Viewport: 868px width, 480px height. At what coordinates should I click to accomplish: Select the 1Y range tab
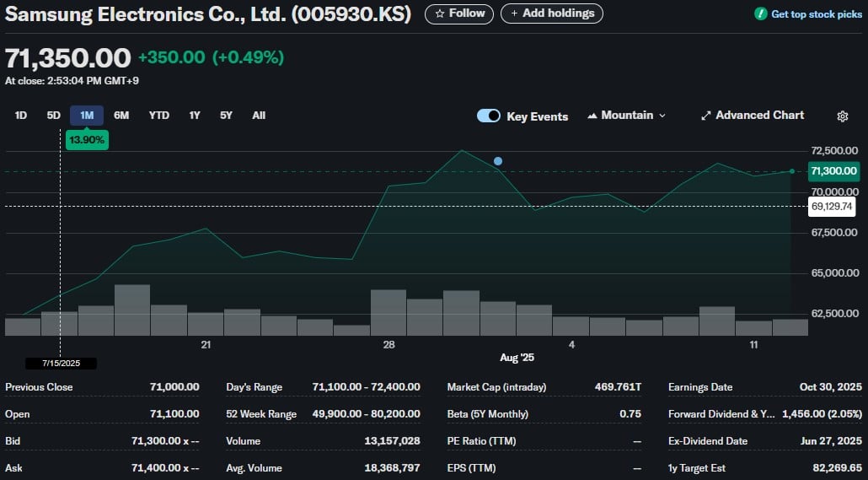195,116
